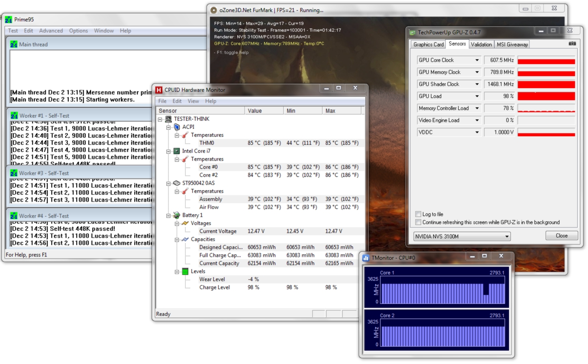Click the hard drive Temperatures thermometer icon
This screenshot has width=588, height=364.
click(x=185, y=191)
